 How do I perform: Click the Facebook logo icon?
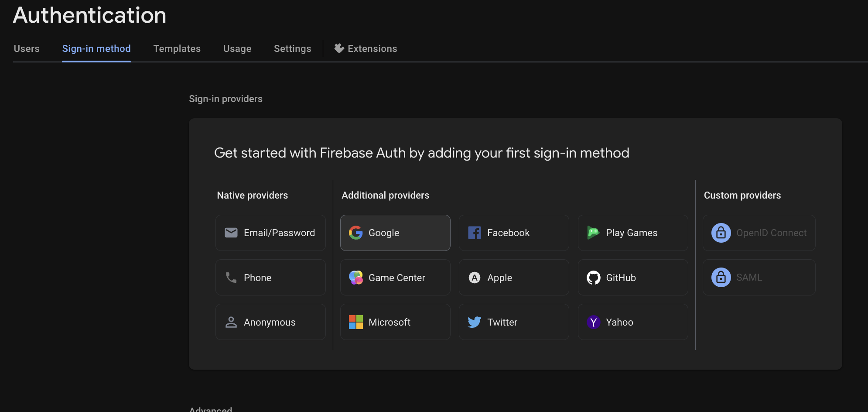point(475,233)
